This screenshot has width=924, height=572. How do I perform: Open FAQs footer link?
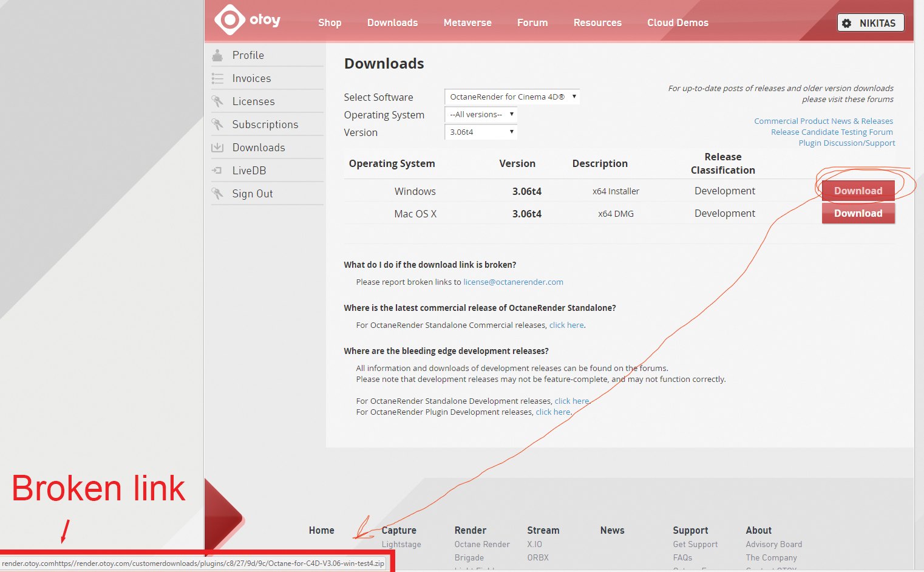pyautogui.click(x=683, y=558)
